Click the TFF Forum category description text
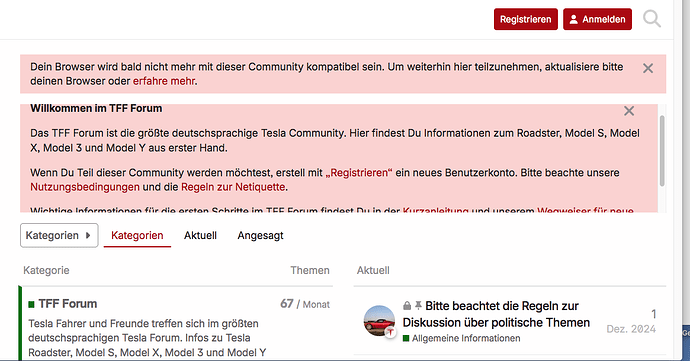The width and height of the screenshot is (690, 361). click(147, 338)
